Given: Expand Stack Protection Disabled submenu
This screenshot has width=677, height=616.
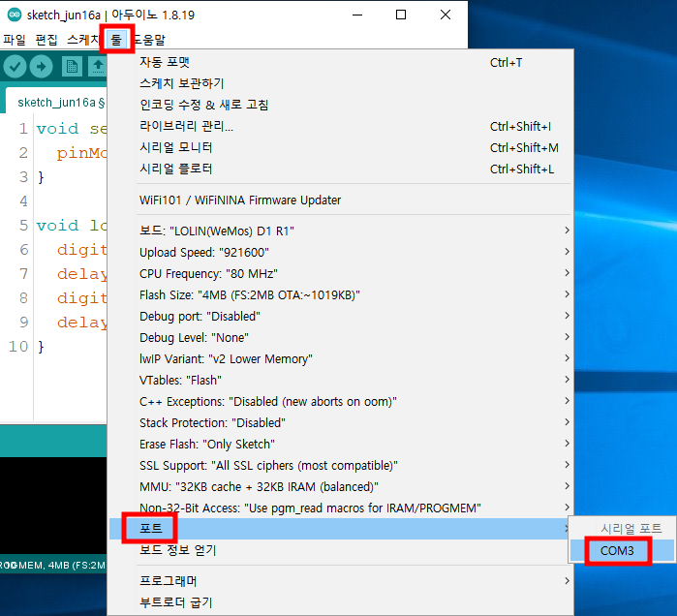Looking at the screenshot, I should (x=340, y=422).
